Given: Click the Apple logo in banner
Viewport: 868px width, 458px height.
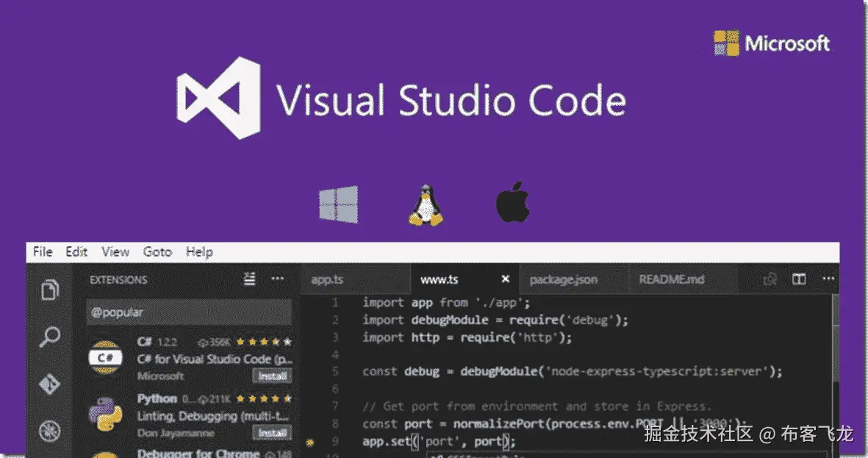Looking at the screenshot, I should (x=512, y=201).
